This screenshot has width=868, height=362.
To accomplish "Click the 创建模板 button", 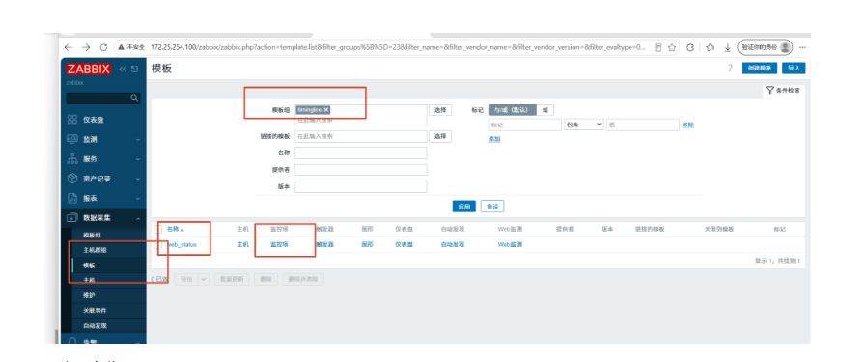I will (760, 69).
